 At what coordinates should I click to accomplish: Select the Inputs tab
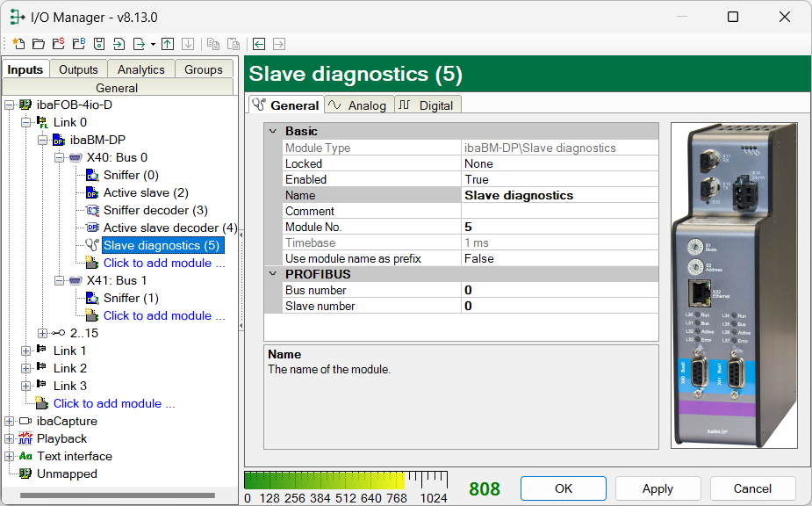(x=25, y=69)
